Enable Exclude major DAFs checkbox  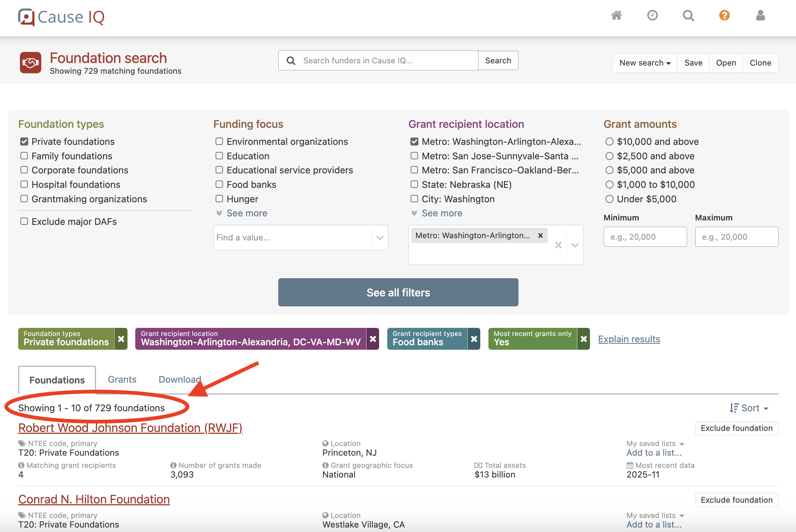24,222
